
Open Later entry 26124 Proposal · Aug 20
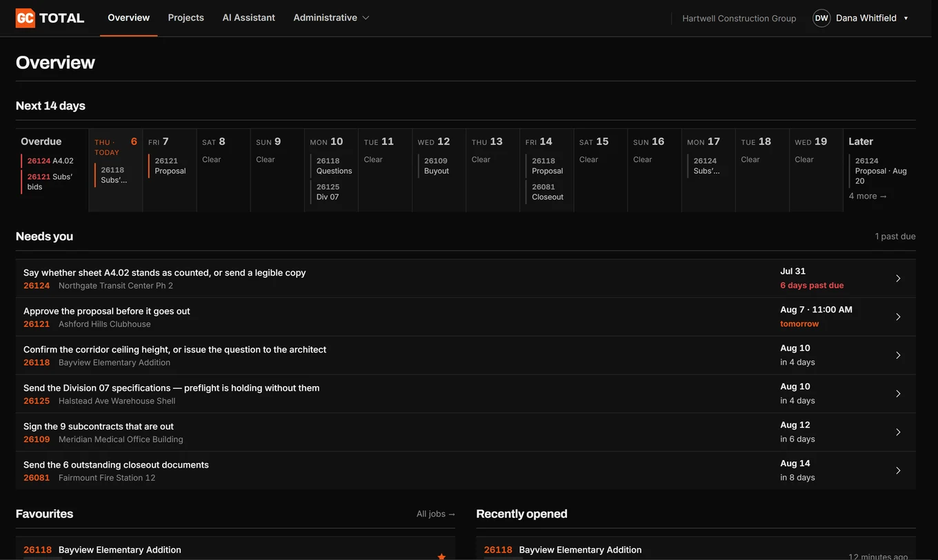881,170
